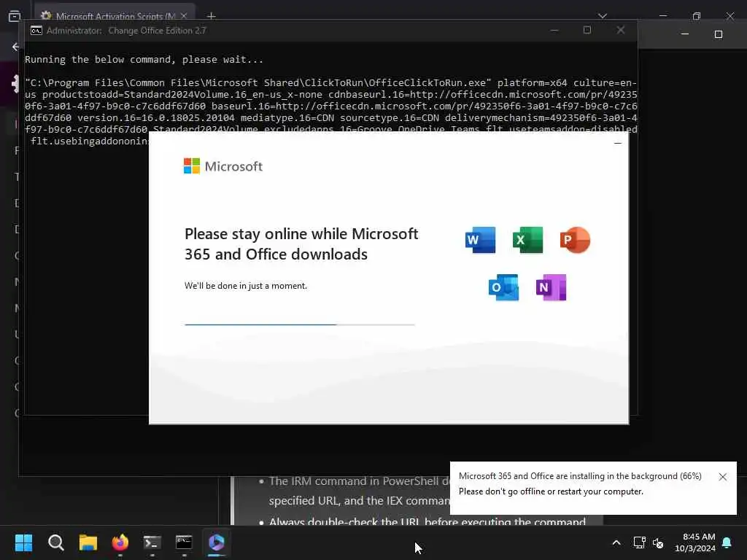Screen dimensions: 747x560
Task: Click webpage text 'The IRM command in PowerShell'
Action: coord(360,481)
